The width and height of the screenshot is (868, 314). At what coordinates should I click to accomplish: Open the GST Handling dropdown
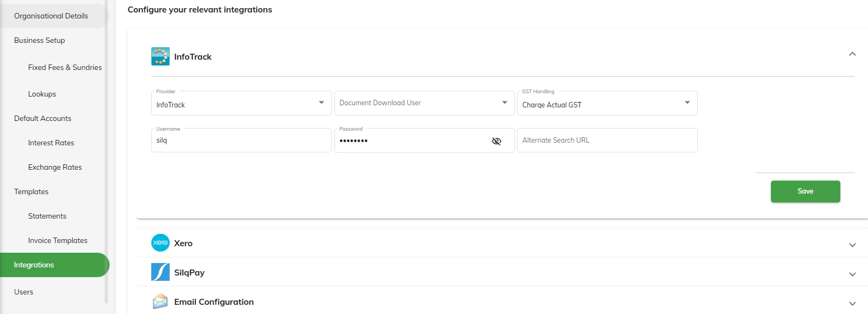pos(607,103)
